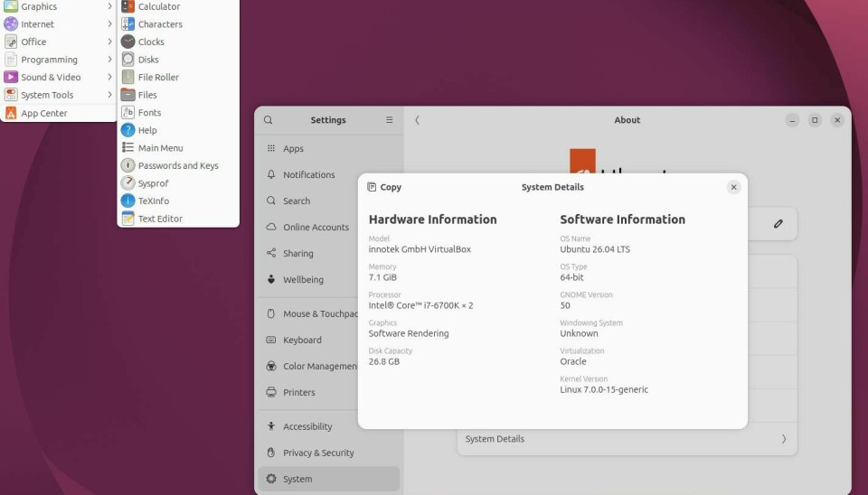
Task: Open Search settings panel
Action: tap(307, 201)
